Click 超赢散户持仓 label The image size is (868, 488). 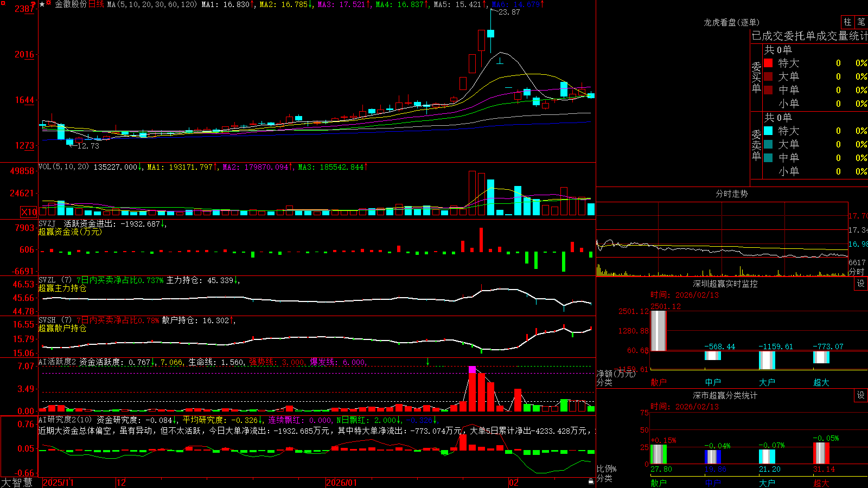(x=62, y=328)
